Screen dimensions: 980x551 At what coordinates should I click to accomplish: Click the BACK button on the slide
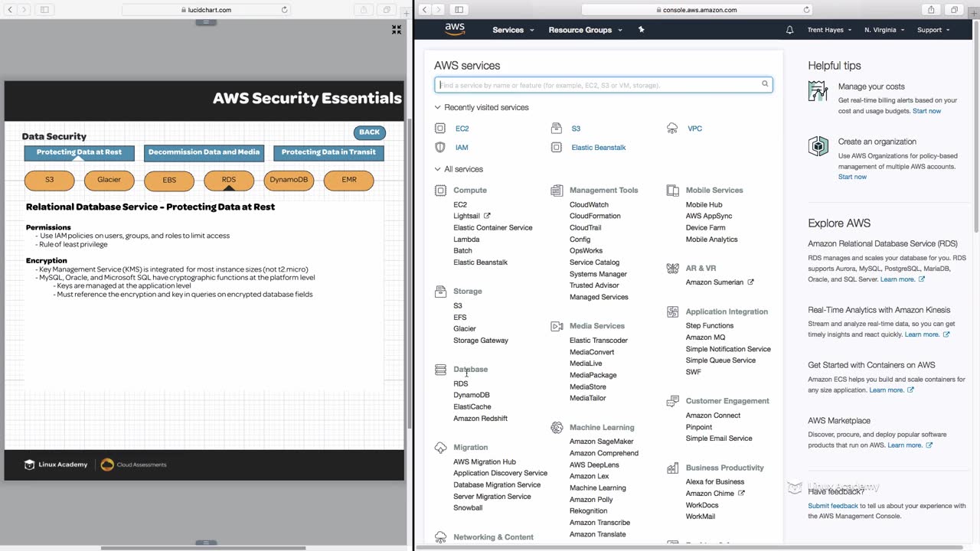tap(369, 132)
